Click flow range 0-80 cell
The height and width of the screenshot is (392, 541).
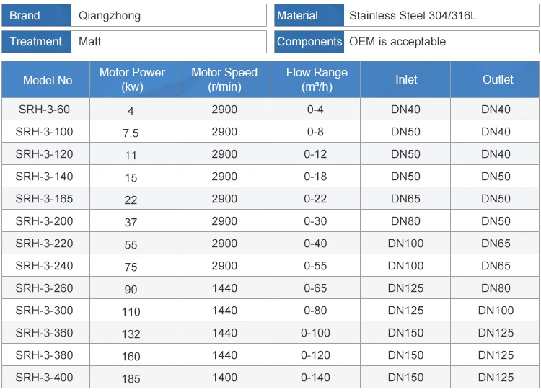tap(315, 311)
